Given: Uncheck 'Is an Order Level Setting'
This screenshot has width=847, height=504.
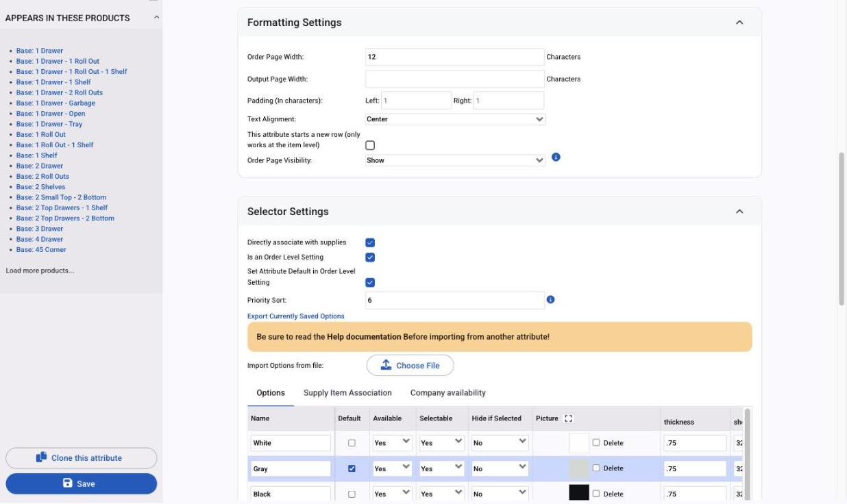Looking at the screenshot, I should (x=370, y=257).
